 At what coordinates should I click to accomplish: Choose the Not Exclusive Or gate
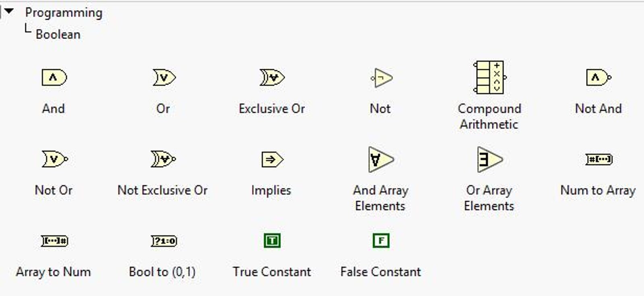[163, 159]
